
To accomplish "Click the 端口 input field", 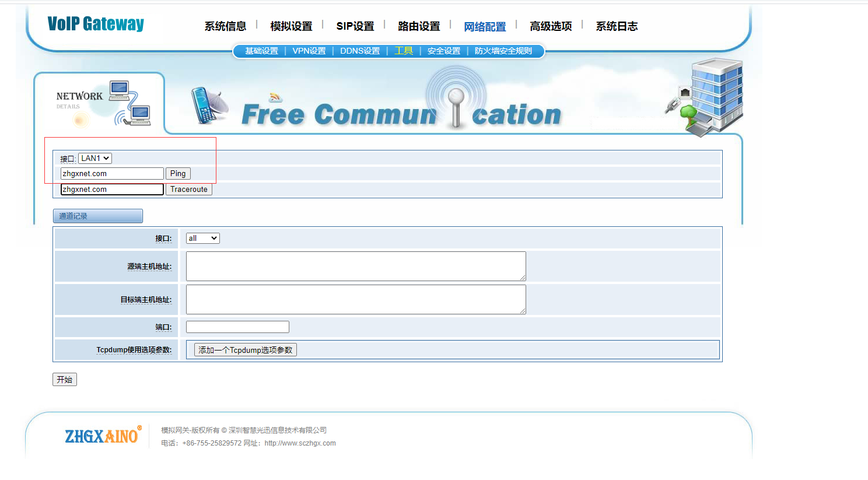I will coord(237,327).
